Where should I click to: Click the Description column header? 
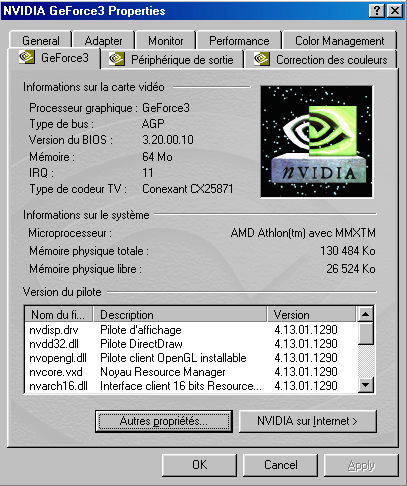[180, 315]
